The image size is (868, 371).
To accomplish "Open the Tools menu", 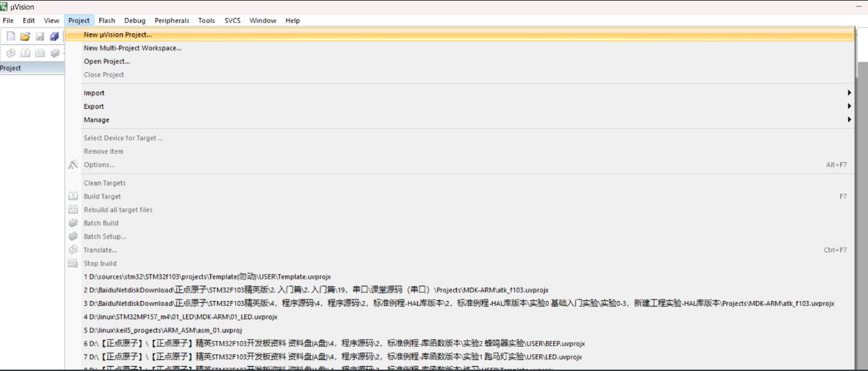I will coord(207,21).
